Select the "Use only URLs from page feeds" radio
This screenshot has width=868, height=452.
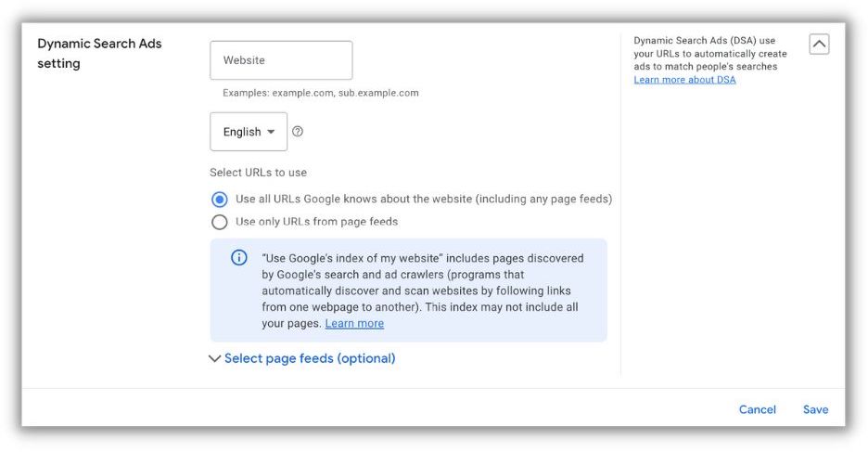[220, 222]
